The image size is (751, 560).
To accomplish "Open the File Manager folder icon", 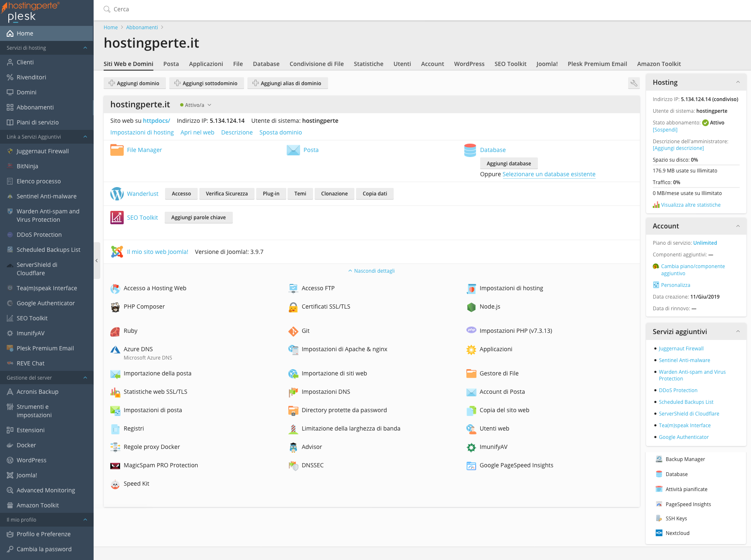I will tap(117, 150).
